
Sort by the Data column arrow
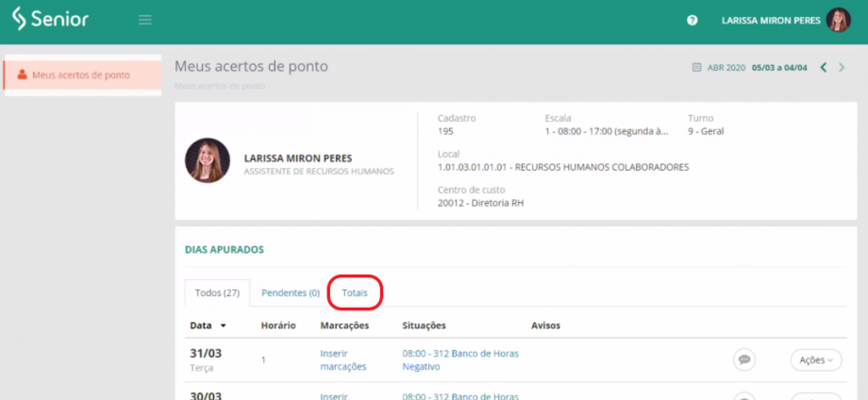[x=224, y=326]
